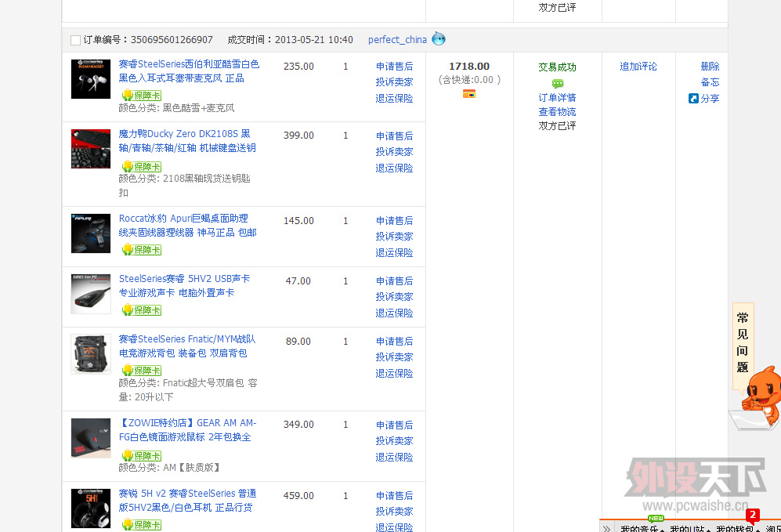The height and width of the screenshot is (532, 781).
Task: Select text 颜色分类: 黑色酷雪+麦克风
Action: (176, 108)
